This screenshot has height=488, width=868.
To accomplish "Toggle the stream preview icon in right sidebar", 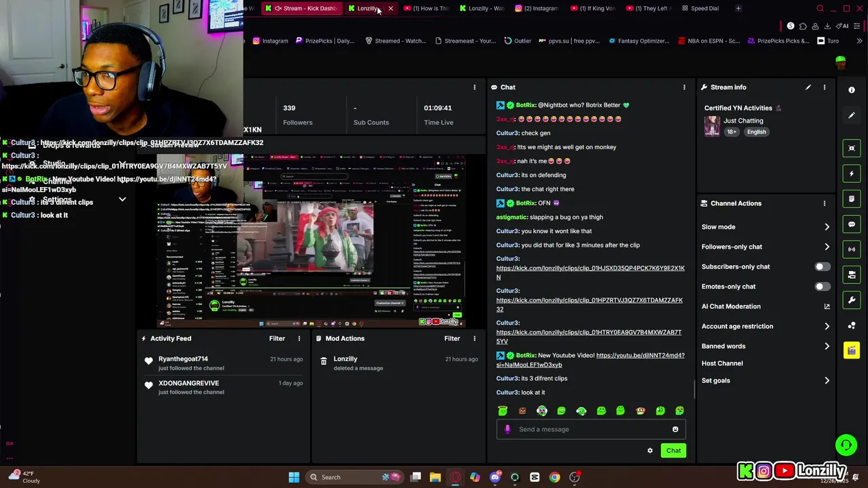I will click(852, 148).
